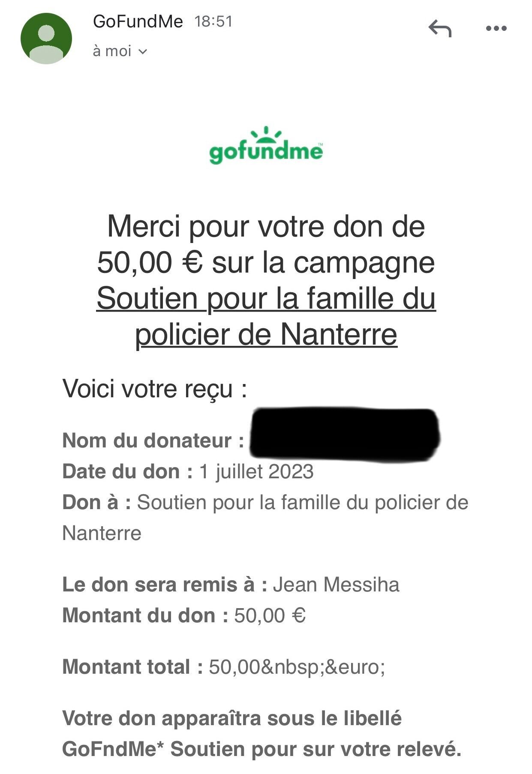Tap the 'Nom du donateur' label
The height and width of the screenshot is (774, 532).
pos(153,441)
